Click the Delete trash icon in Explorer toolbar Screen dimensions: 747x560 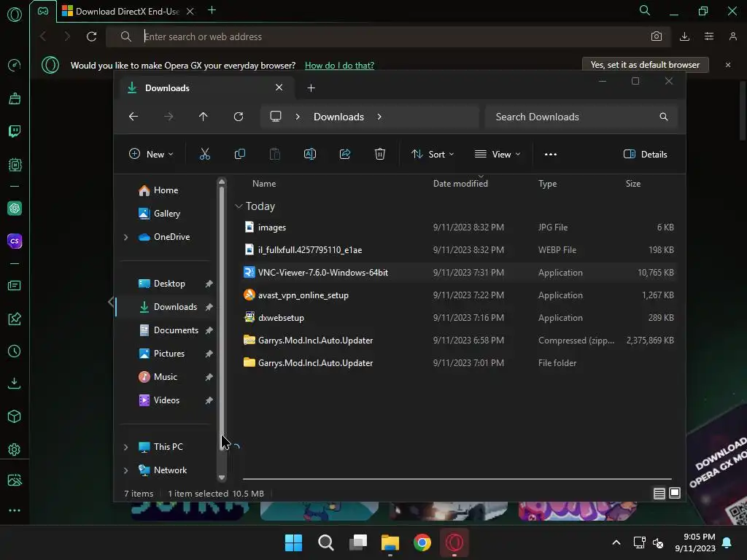[379, 154]
